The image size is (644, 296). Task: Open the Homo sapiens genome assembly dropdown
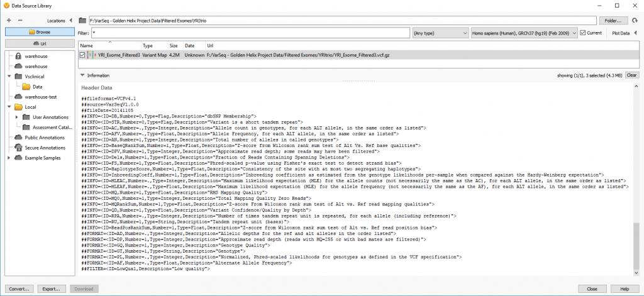(x=525, y=33)
